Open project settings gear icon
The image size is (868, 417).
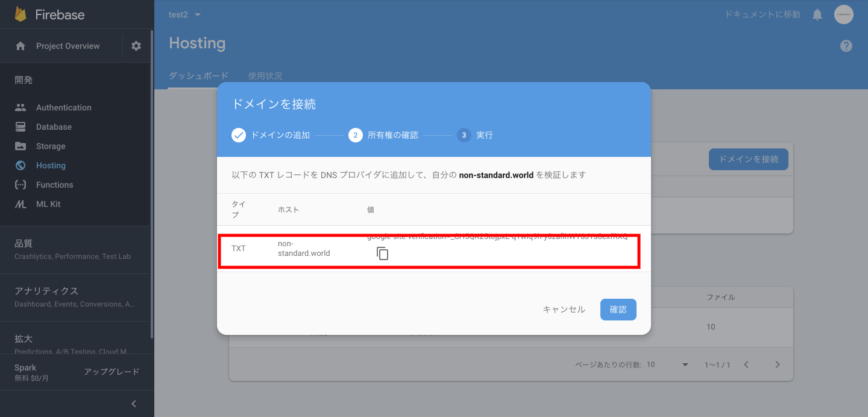pyautogui.click(x=136, y=46)
